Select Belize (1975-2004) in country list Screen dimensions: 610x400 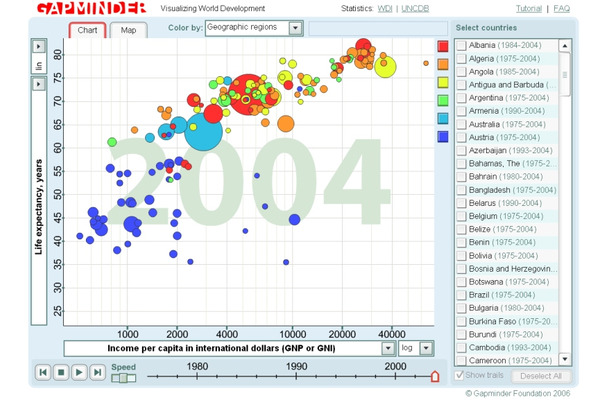point(507,229)
